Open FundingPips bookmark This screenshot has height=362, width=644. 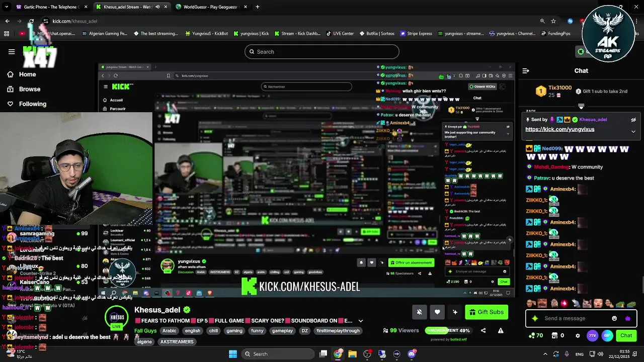click(x=555, y=34)
